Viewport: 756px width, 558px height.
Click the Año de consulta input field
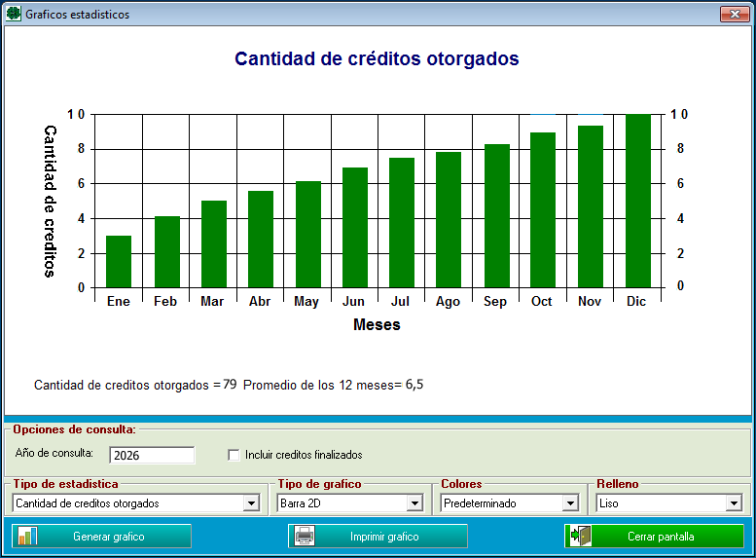tap(152, 455)
